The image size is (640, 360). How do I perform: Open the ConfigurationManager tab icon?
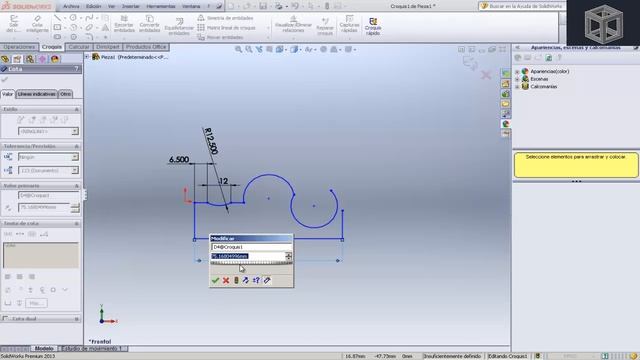coord(30,59)
